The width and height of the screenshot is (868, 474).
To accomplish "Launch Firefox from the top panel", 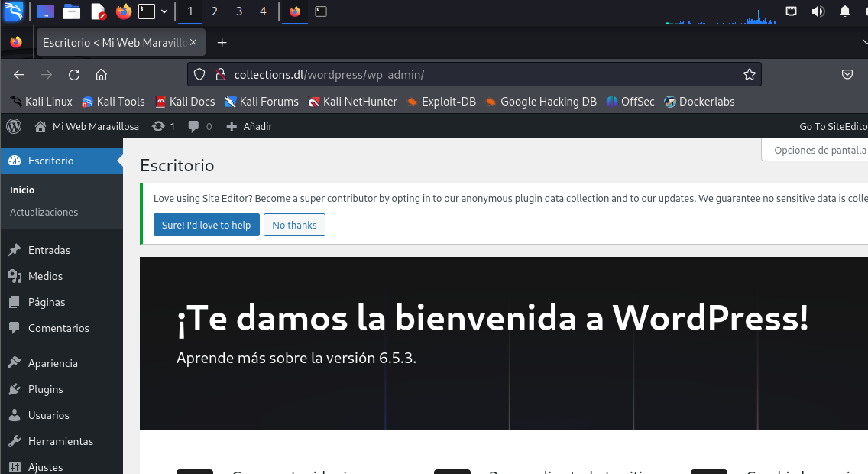I will (x=124, y=11).
